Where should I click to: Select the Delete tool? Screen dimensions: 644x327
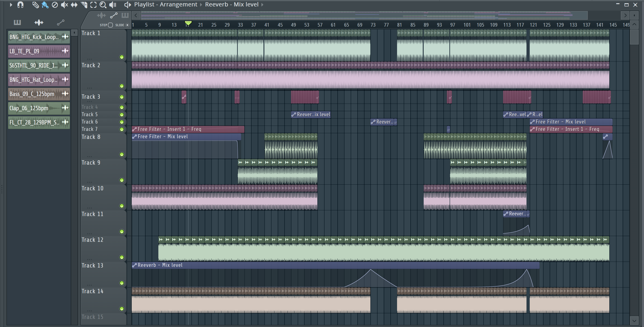(x=54, y=5)
